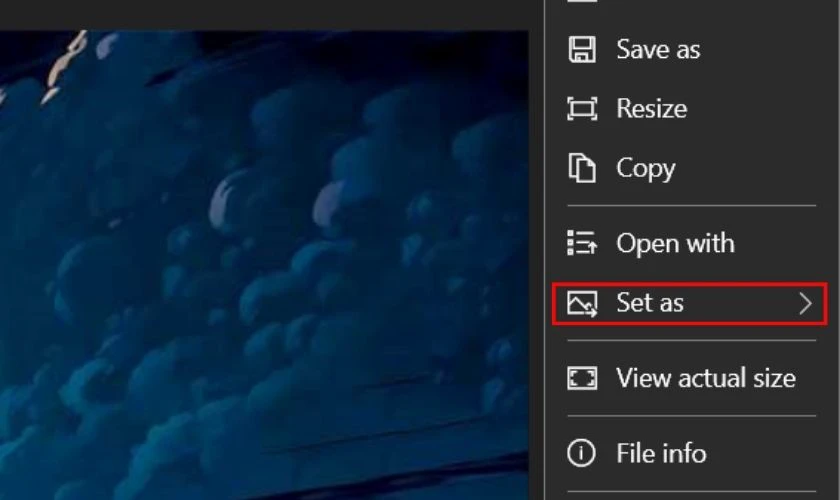Screen dimensions: 840x500
Task: Click the Resize frame icon
Action: pos(582,108)
